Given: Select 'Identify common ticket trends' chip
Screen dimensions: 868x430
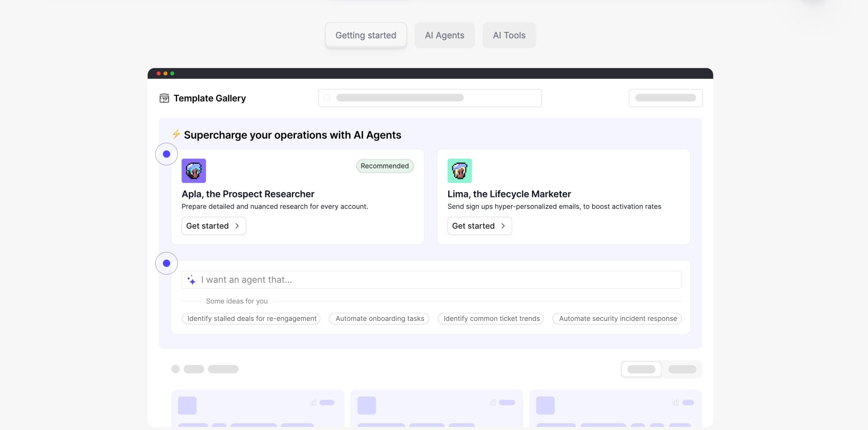Looking at the screenshot, I should click(x=491, y=319).
